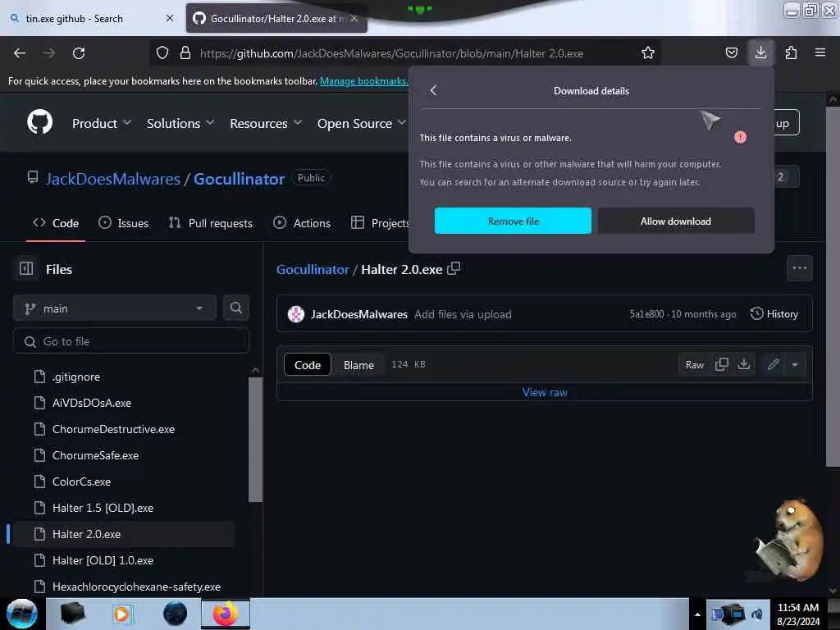Copy raw file contents icon
The height and width of the screenshot is (630, 840).
pos(722,364)
